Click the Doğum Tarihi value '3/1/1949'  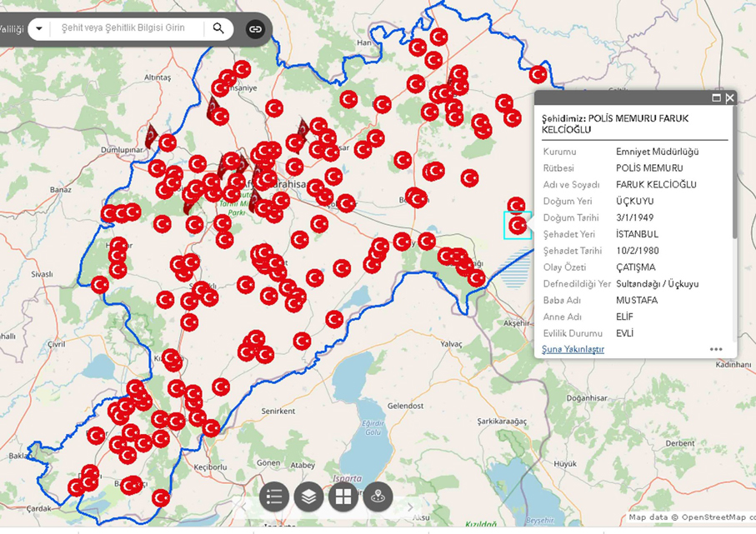point(634,217)
